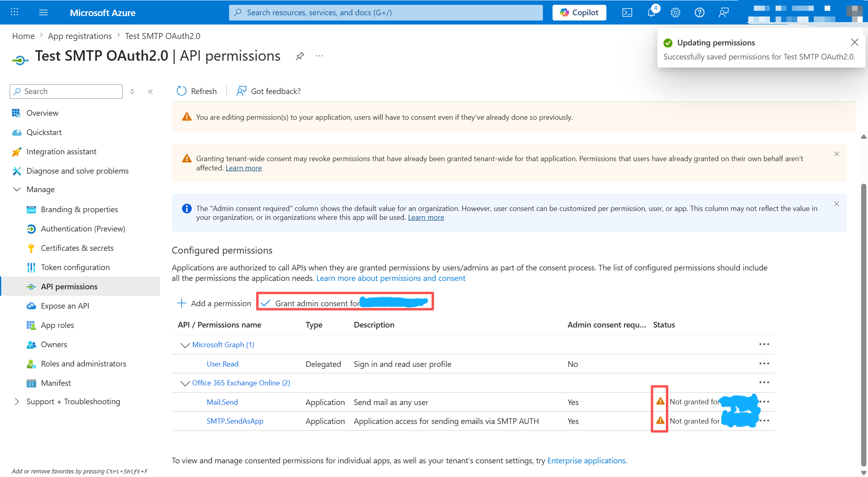Open more options next to page title
Image resolution: width=868 pixels, height=477 pixels.
[319, 56]
